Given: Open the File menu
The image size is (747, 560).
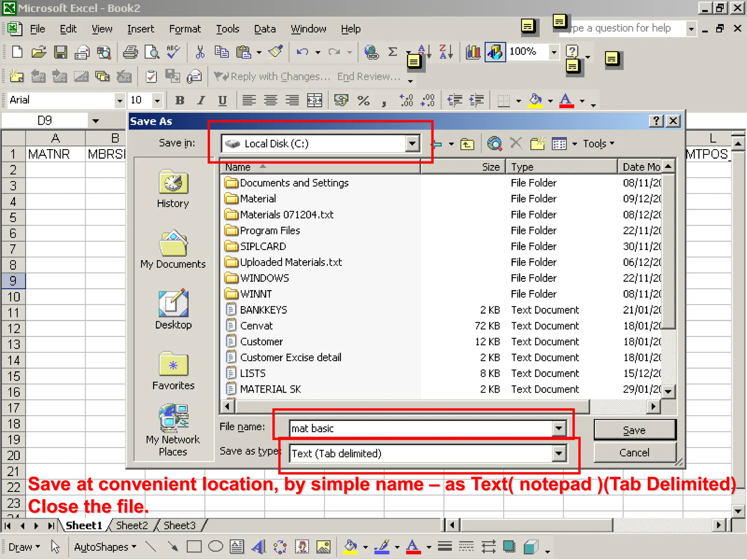Looking at the screenshot, I should (x=37, y=29).
